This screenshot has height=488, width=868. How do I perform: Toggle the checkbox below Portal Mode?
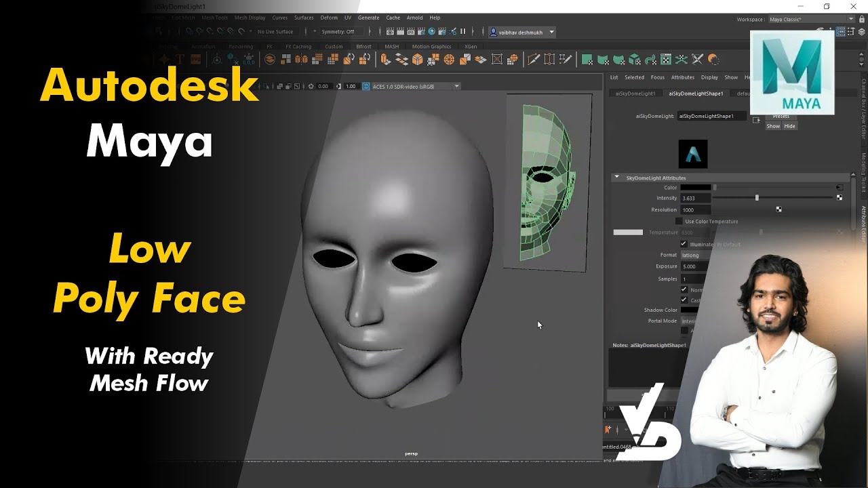684,330
